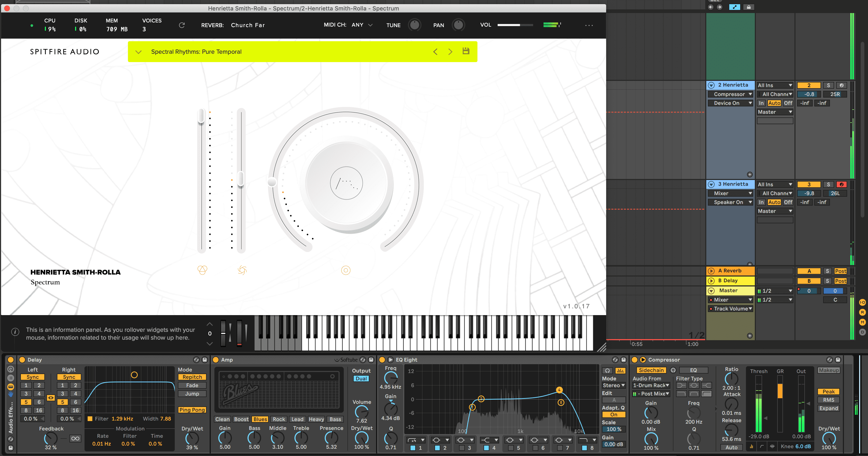
Task: Go to previous preset arrow
Action: click(x=435, y=52)
